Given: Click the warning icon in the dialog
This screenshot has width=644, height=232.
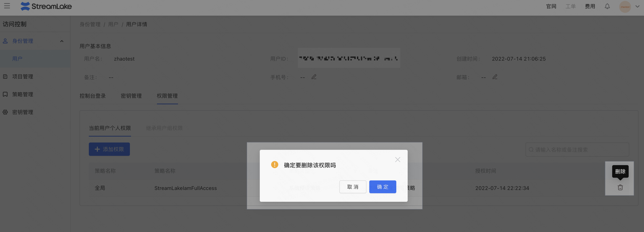Looking at the screenshot, I should coord(274,165).
